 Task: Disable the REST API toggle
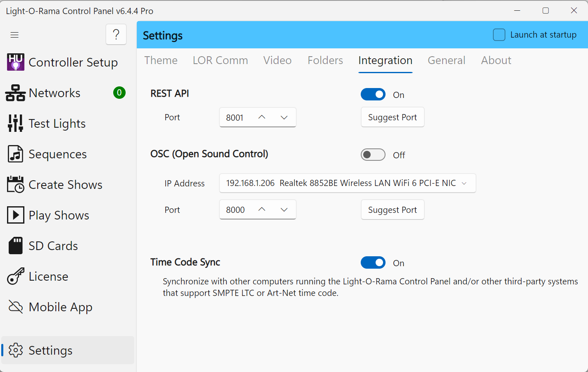coord(373,95)
